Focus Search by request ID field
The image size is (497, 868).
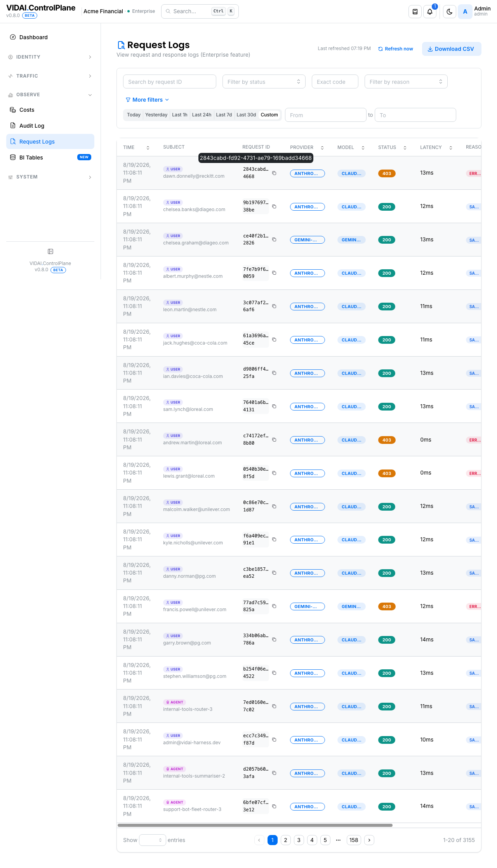coord(170,81)
